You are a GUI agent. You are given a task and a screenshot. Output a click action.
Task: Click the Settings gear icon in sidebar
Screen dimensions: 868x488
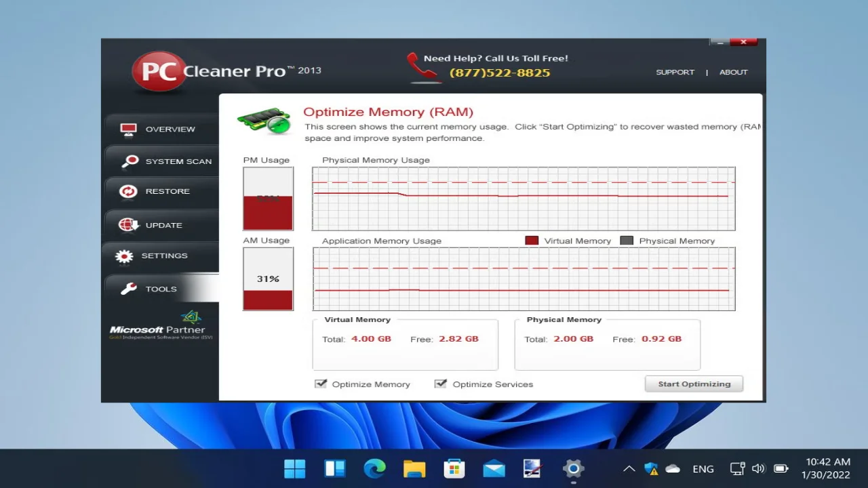click(124, 256)
